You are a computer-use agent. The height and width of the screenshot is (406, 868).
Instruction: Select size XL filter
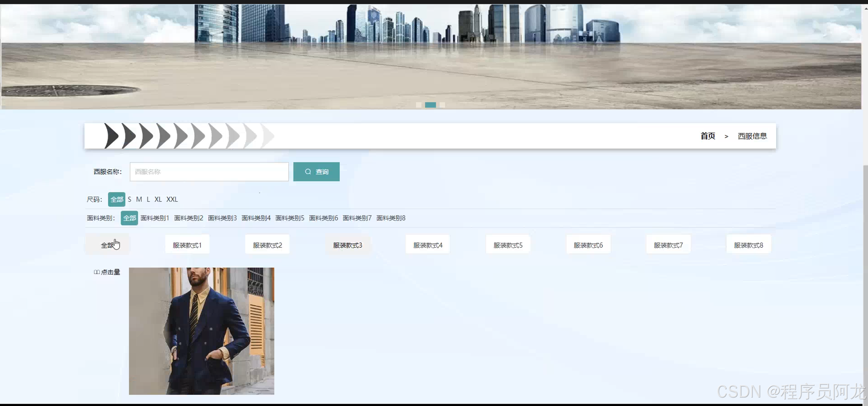(158, 199)
